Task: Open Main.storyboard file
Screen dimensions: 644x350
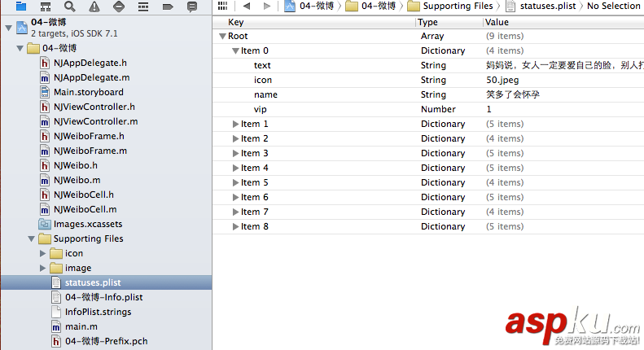Action: click(88, 92)
